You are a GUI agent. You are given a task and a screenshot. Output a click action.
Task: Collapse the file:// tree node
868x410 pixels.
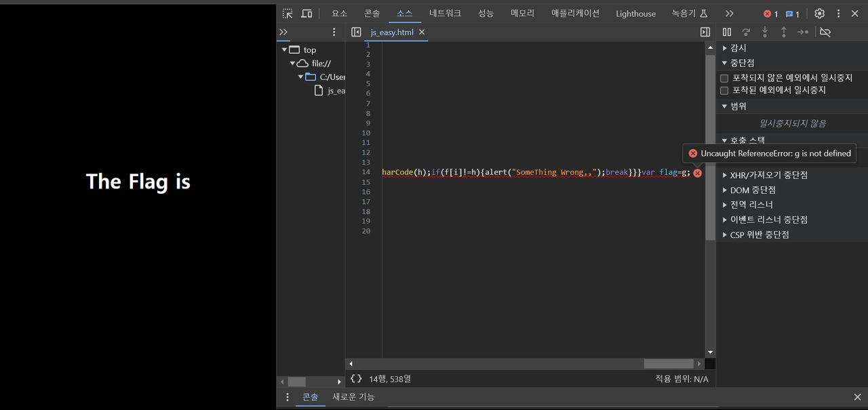tap(293, 63)
